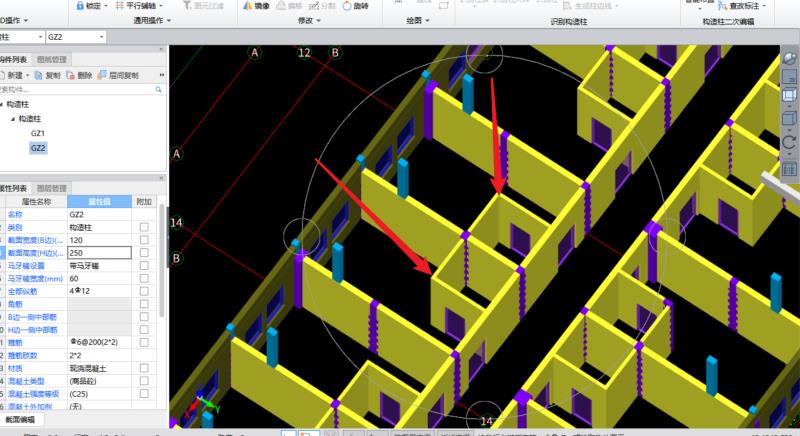800x436 pixels.
Task: Collapse the top-level 构造柱 tree node
Action: [x=2, y=104]
